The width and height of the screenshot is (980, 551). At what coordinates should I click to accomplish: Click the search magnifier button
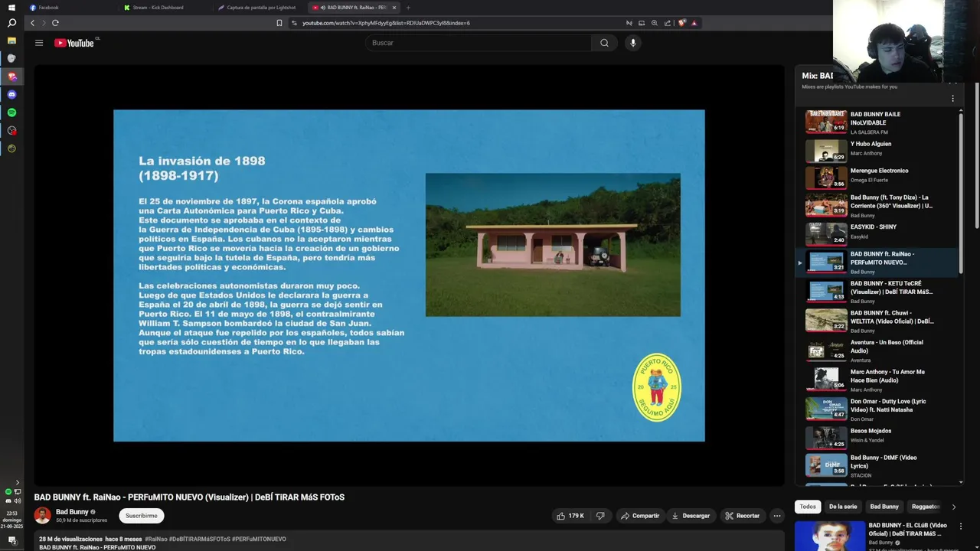(604, 43)
